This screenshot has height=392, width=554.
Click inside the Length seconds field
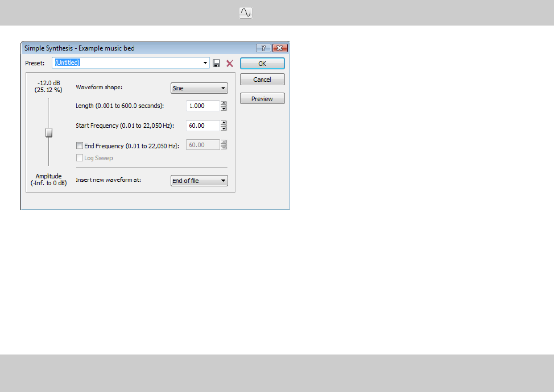[203, 106]
